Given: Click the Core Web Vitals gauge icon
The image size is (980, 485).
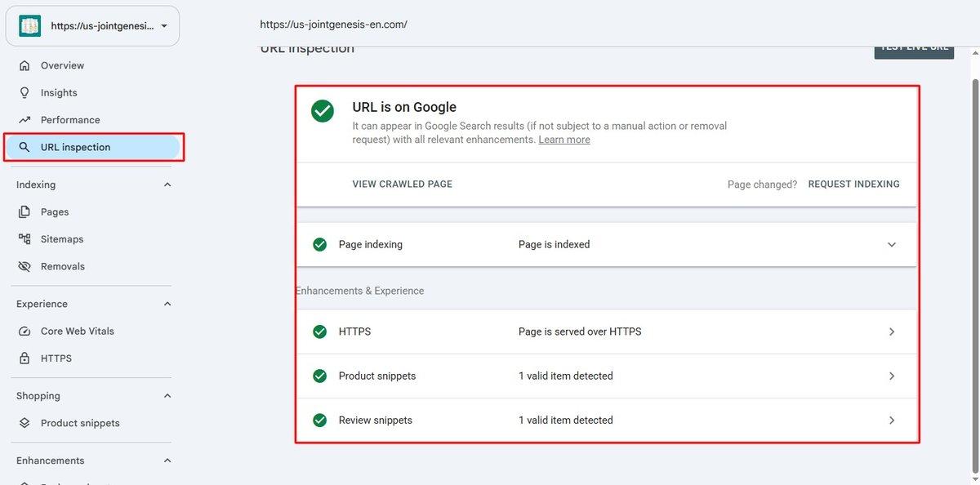Looking at the screenshot, I should pos(24,331).
